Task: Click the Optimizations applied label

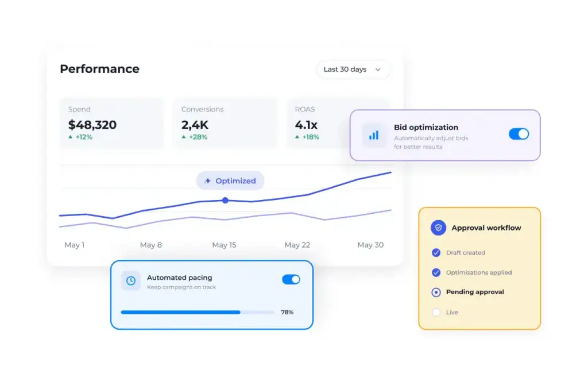Action: [479, 272]
